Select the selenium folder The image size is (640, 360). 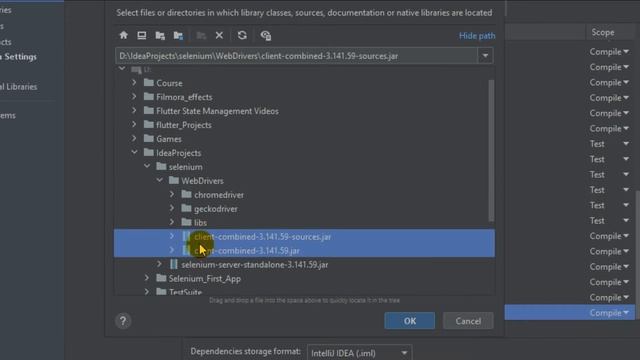[x=185, y=167]
